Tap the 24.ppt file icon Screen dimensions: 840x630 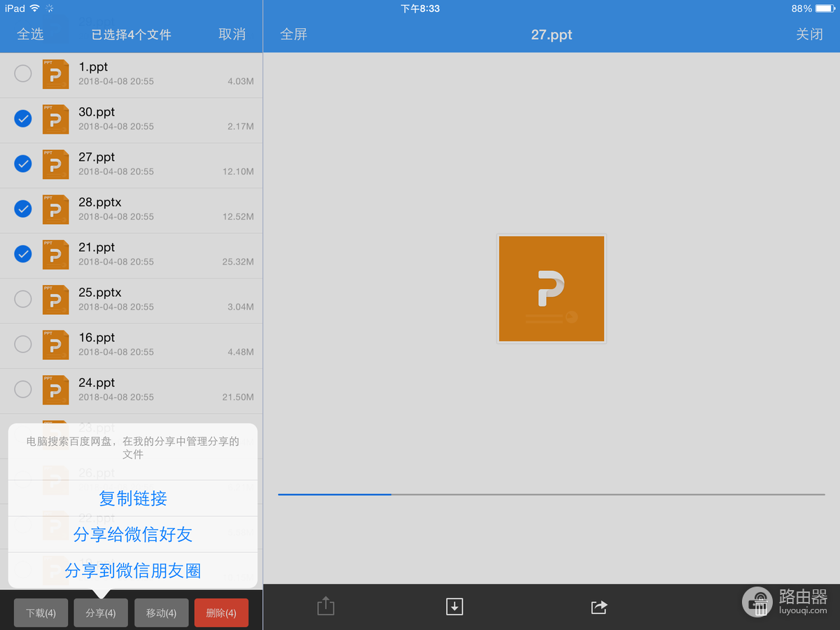coord(55,390)
